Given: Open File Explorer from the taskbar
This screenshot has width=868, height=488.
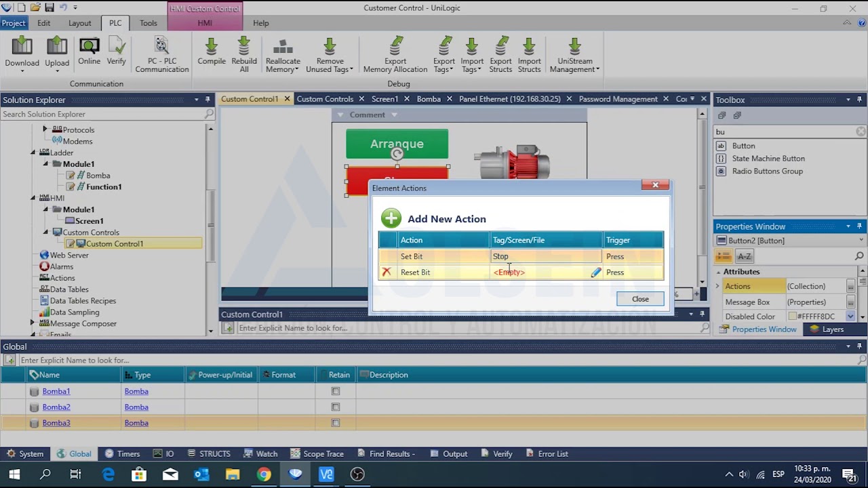Looking at the screenshot, I should (233, 474).
